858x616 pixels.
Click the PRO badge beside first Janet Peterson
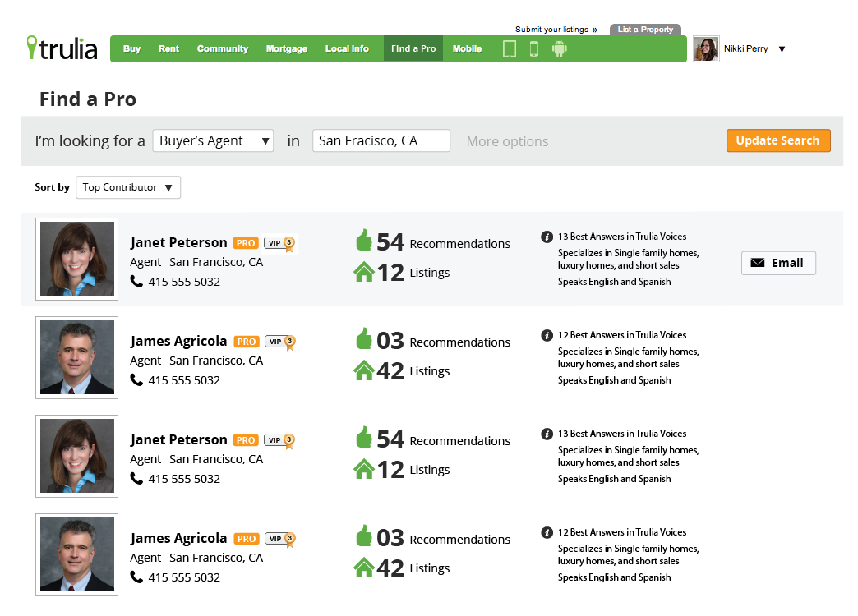tap(246, 243)
